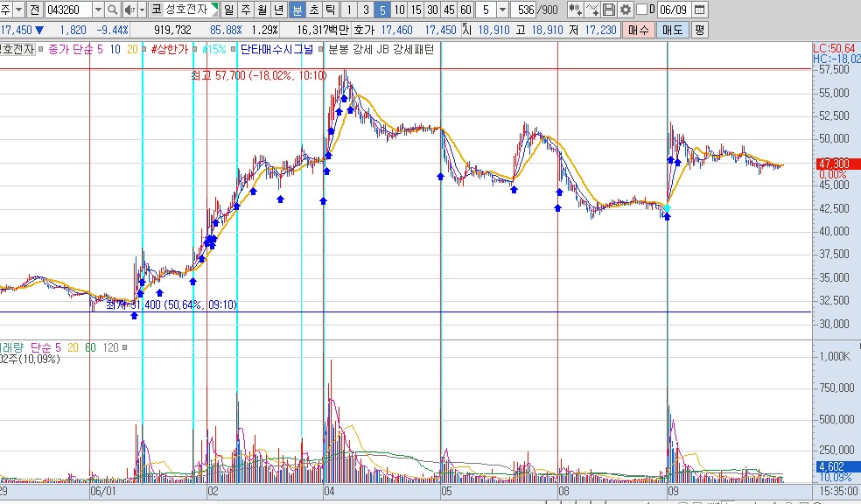The image size is (861, 504).
Task: Click the 전 button beside stock code
Action: 35,10
